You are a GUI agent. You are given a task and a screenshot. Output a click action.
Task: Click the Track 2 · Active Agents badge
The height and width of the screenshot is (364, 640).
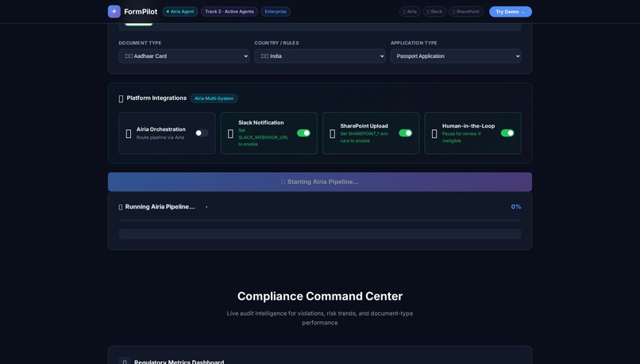click(x=229, y=11)
